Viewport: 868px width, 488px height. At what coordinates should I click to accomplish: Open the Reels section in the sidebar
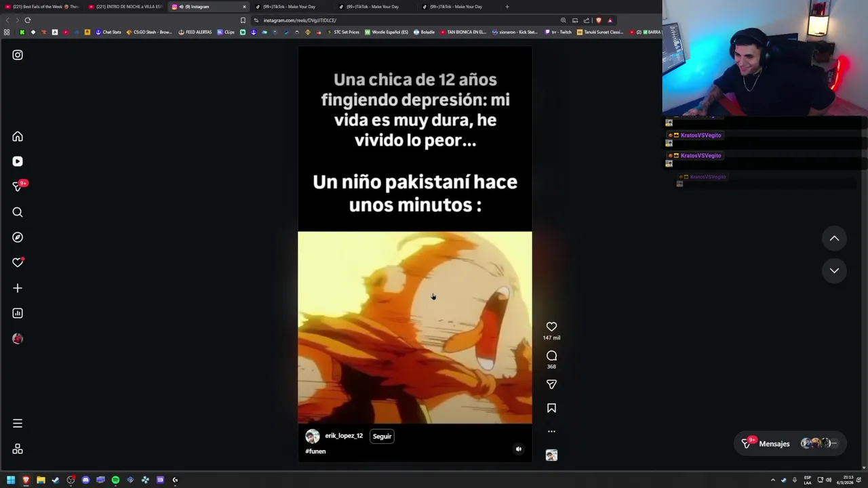pyautogui.click(x=18, y=161)
